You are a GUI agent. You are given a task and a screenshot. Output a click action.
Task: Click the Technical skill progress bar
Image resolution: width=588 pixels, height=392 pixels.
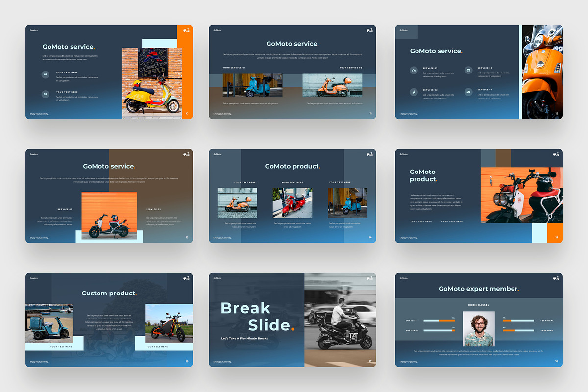click(x=518, y=321)
